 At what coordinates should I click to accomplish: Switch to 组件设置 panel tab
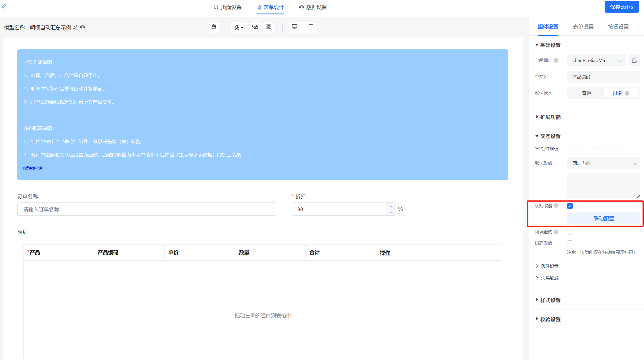(x=548, y=27)
